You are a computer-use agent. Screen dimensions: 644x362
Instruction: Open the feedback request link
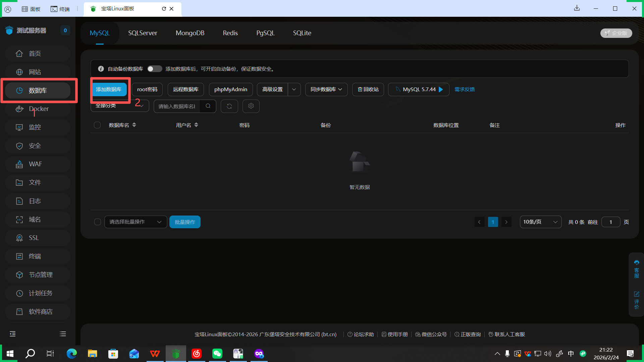point(464,89)
